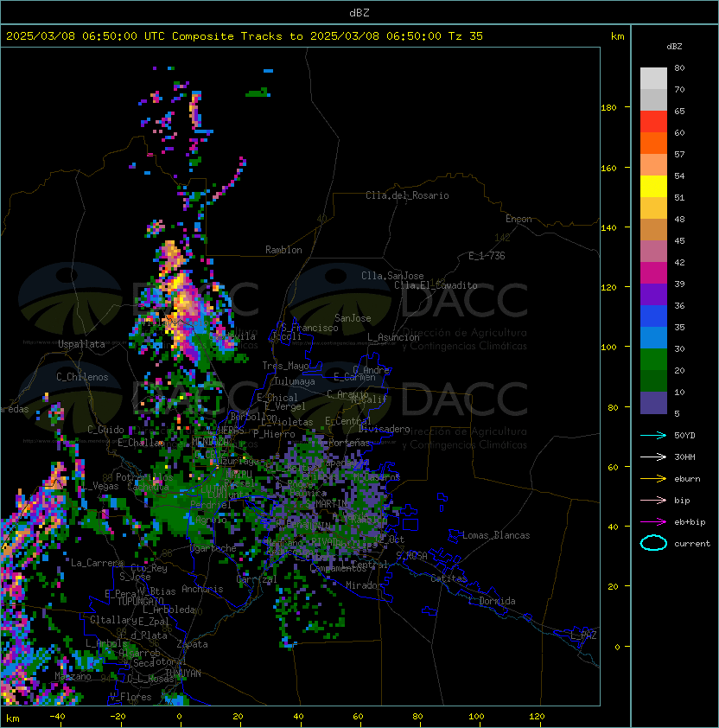Click the 'C_Guido' map label
This screenshot has width=719, height=728.
[105, 430]
